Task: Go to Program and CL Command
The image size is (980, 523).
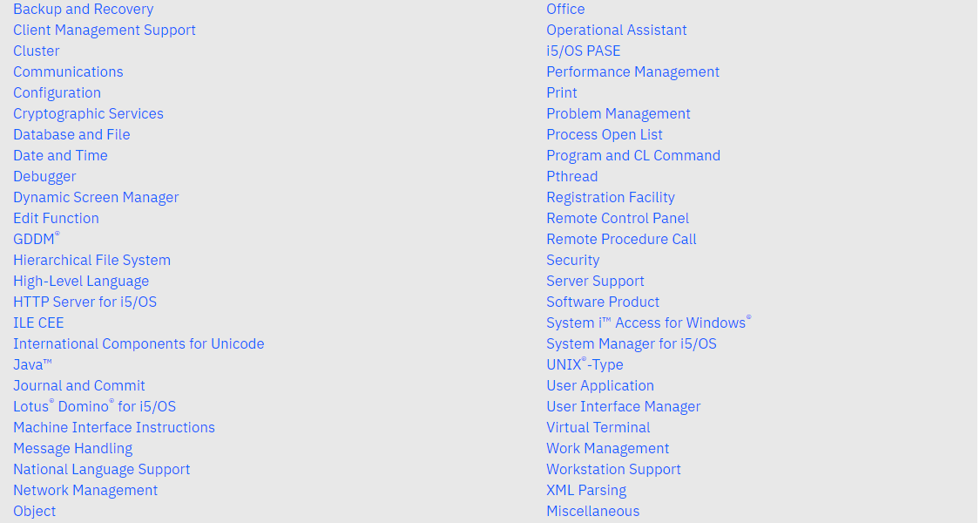Action: (632, 156)
